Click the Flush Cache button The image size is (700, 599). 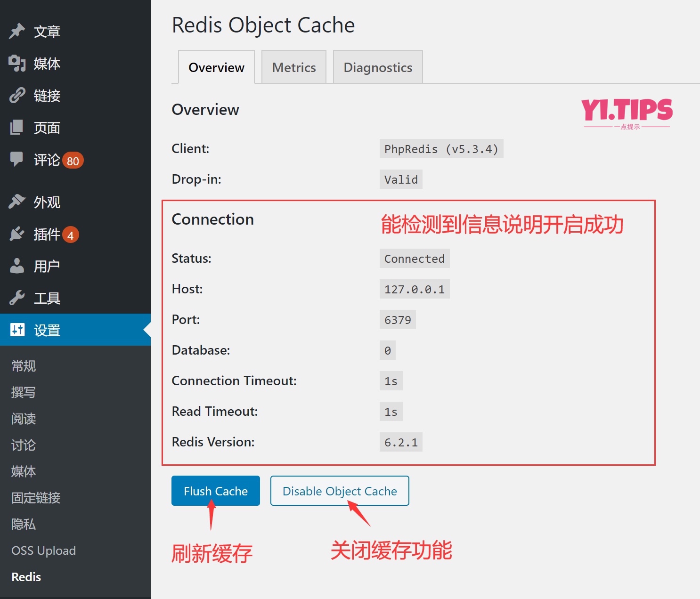click(215, 491)
